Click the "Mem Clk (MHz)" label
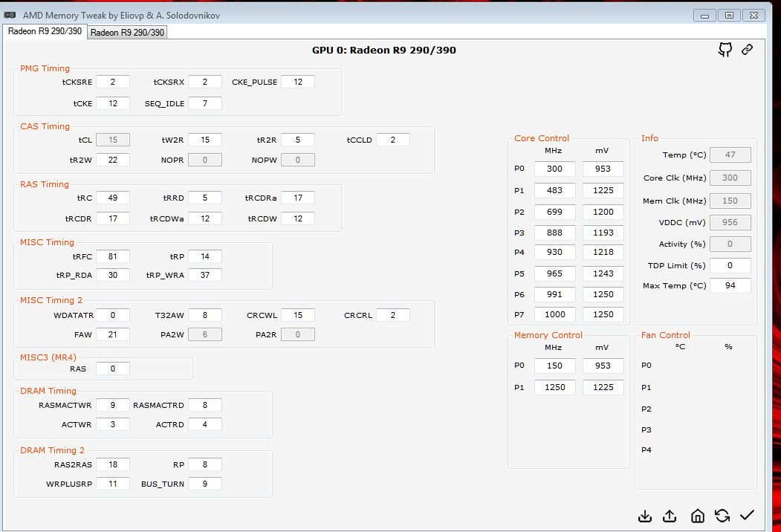781x532 pixels. click(x=675, y=201)
